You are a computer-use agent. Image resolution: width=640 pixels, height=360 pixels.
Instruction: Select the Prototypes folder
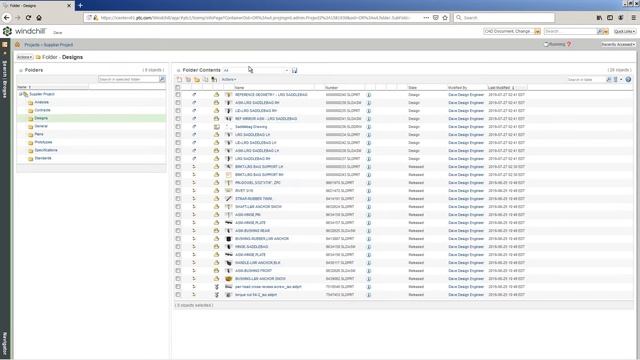tap(43, 142)
